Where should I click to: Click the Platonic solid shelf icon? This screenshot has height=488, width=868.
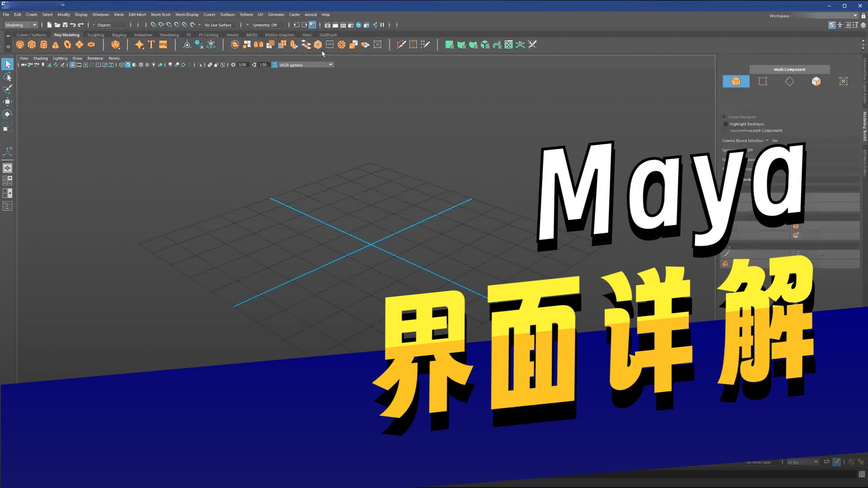[116, 44]
